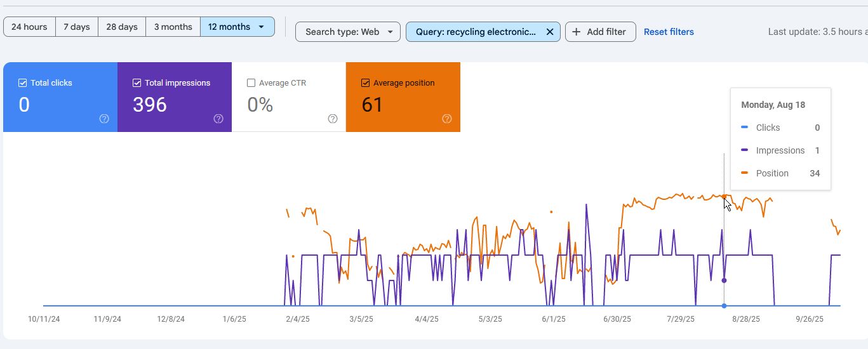Screen dimensions: 868x349
Task: Toggle the Average position checkbox
Action: [x=366, y=83]
